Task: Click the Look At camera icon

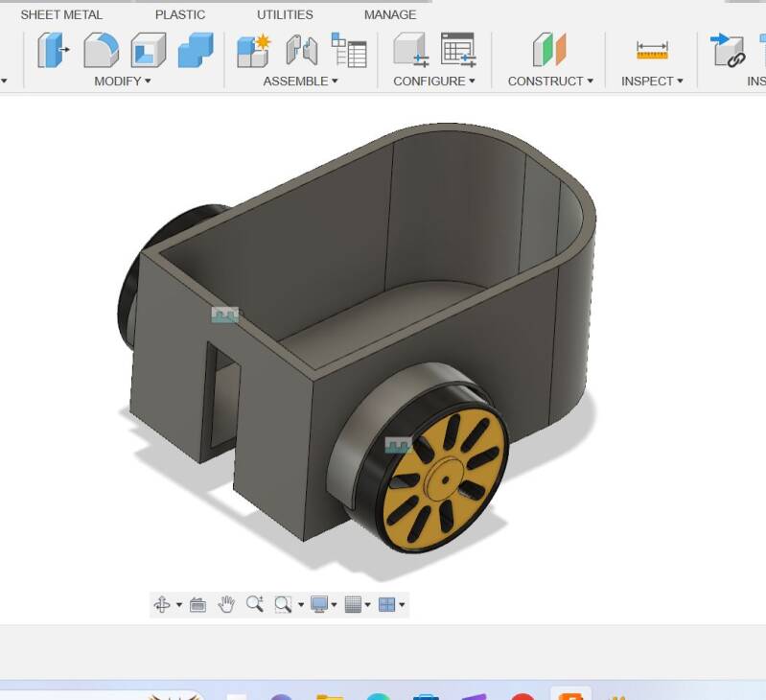Action: (197, 604)
